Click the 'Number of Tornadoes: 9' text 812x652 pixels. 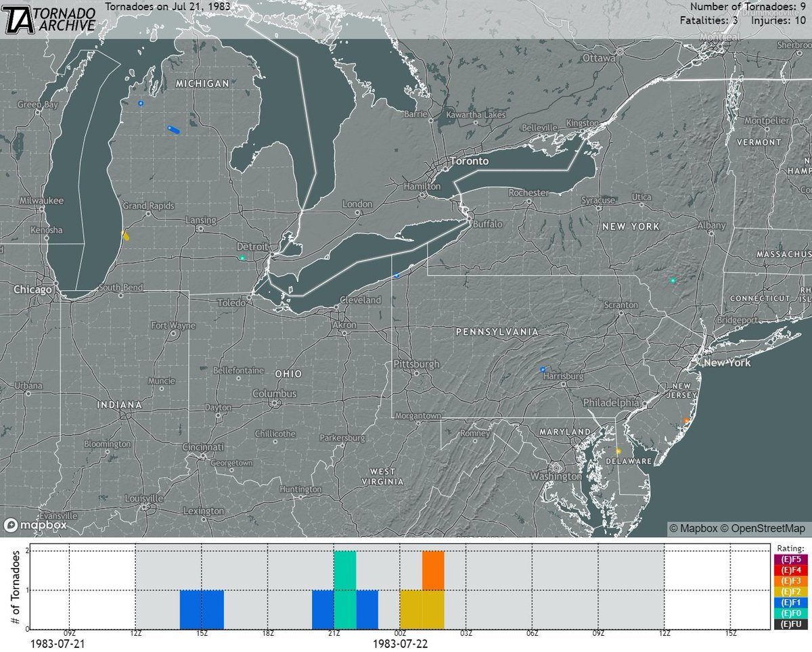tap(748, 7)
